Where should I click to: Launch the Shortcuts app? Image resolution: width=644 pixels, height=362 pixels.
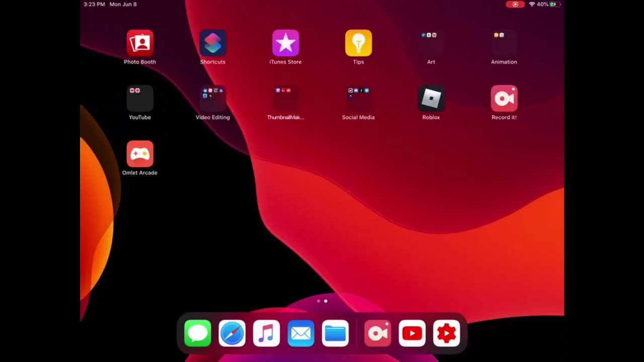pos(213,43)
